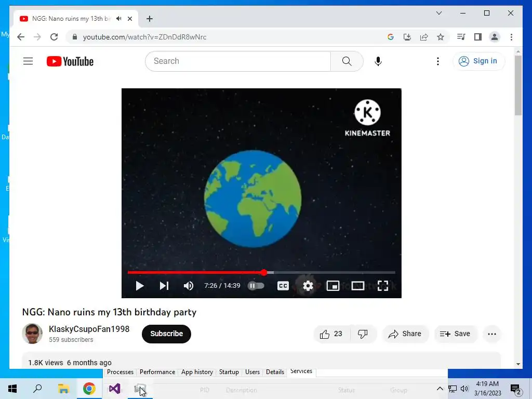The height and width of the screenshot is (399, 532).
Task: Open Chrome profile avatar
Action: 495,37
